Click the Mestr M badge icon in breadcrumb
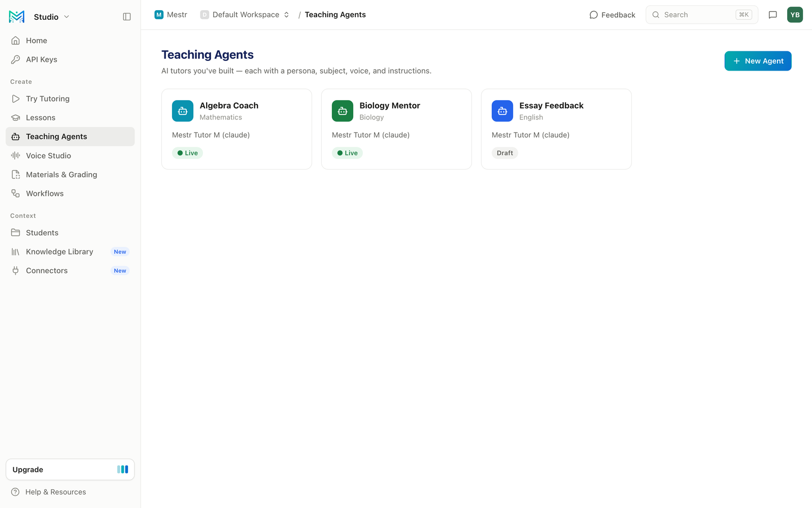This screenshot has height=508, width=812. pyautogui.click(x=159, y=15)
